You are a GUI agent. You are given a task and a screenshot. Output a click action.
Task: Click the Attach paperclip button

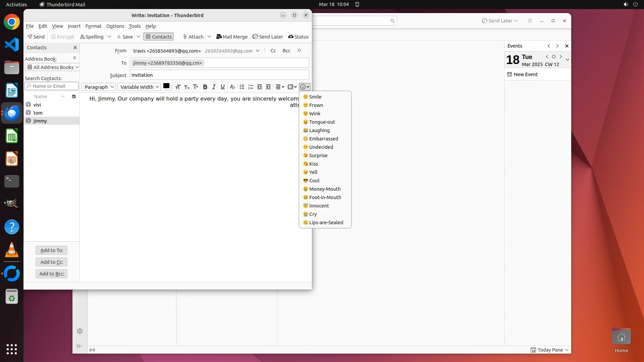(193, 37)
